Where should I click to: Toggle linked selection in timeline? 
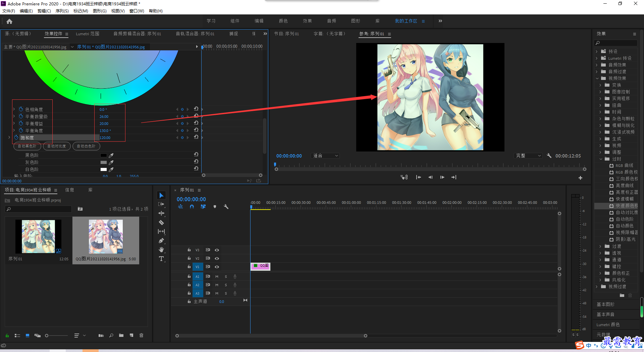point(203,207)
